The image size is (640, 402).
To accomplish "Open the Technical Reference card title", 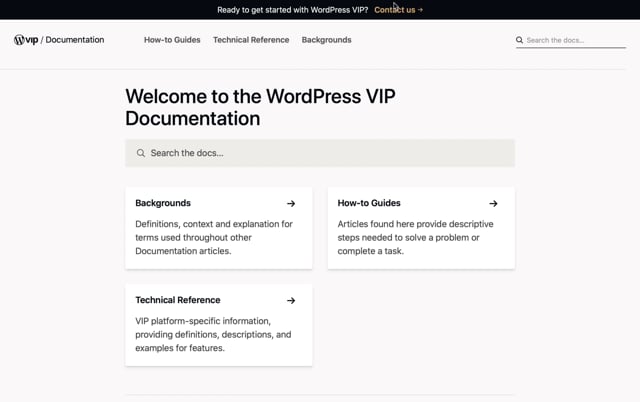I will click(x=178, y=300).
